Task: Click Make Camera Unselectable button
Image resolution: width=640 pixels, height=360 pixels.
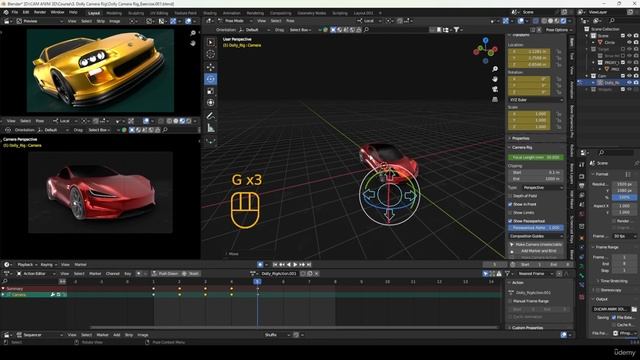Action: (536, 244)
